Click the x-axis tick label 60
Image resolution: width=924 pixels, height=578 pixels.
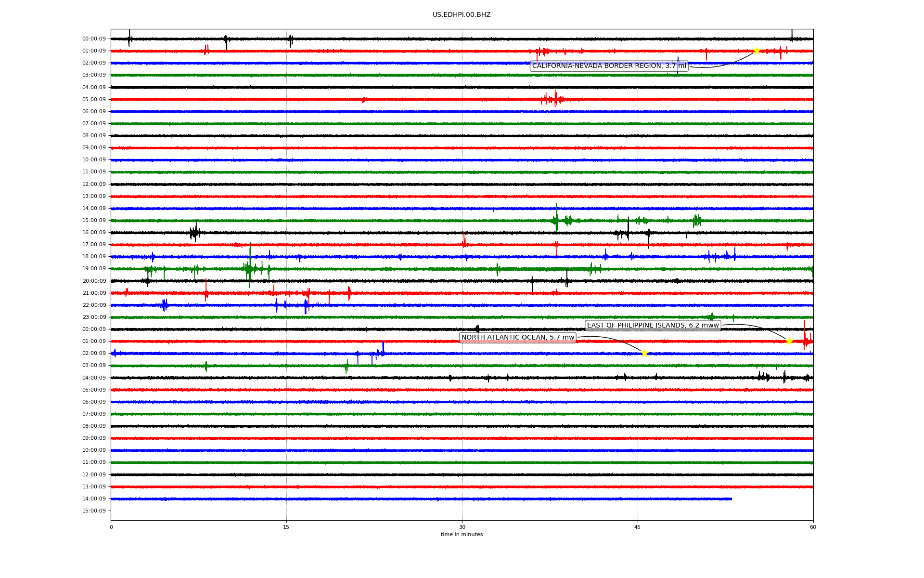(813, 527)
